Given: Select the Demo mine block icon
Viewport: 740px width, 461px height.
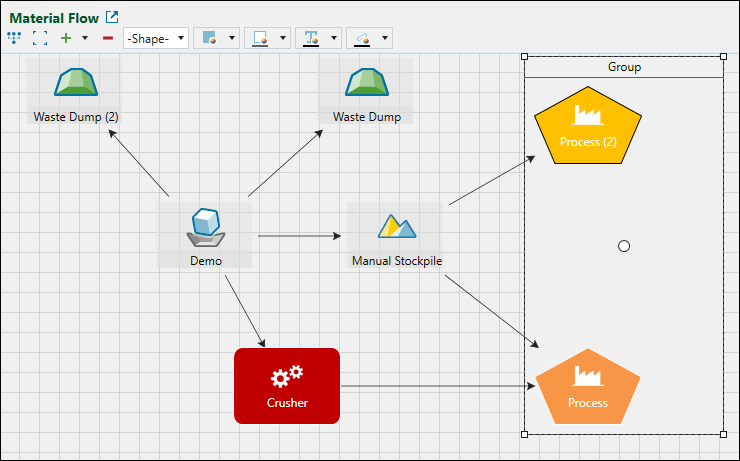Looking at the screenshot, I should 206,227.
